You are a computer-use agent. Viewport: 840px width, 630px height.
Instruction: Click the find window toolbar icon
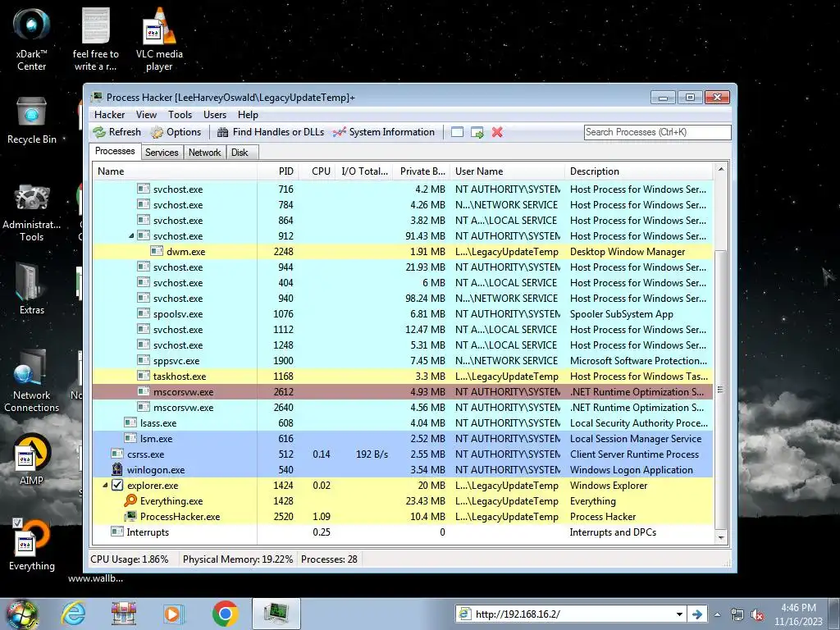click(x=457, y=132)
